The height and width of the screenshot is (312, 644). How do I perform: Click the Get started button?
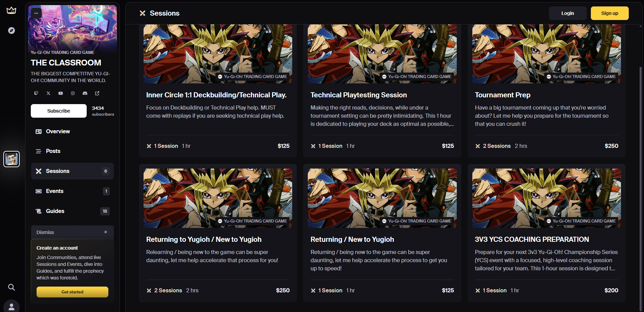tap(72, 292)
